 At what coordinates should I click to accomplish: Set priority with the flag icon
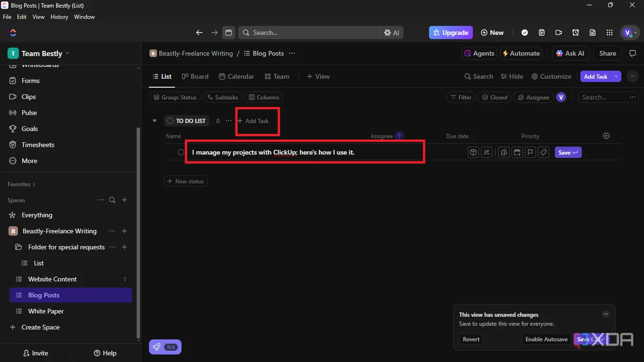530,152
